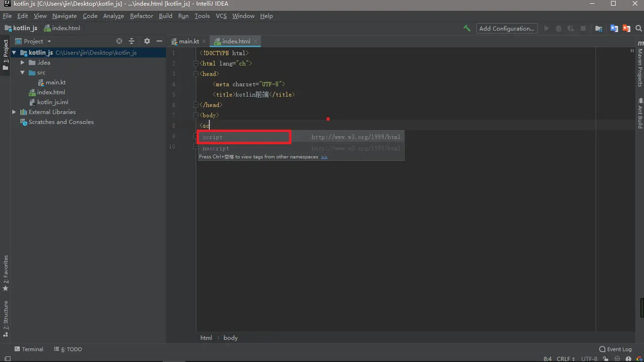The height and width of the screenshot is (362, 644).
Task: Click the blue Google Translate icon
Action: click(614, 28)
